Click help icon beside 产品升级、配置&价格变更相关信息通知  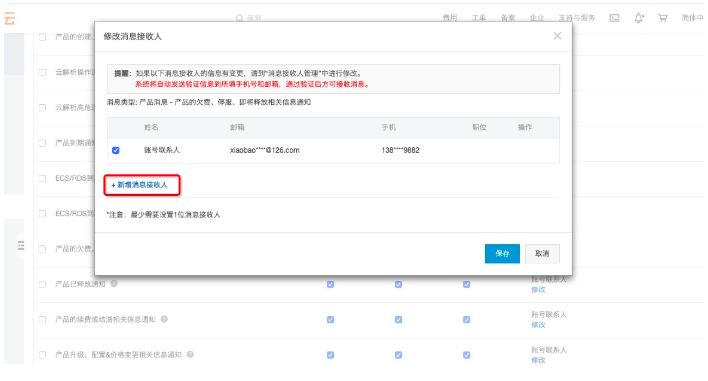190,354
